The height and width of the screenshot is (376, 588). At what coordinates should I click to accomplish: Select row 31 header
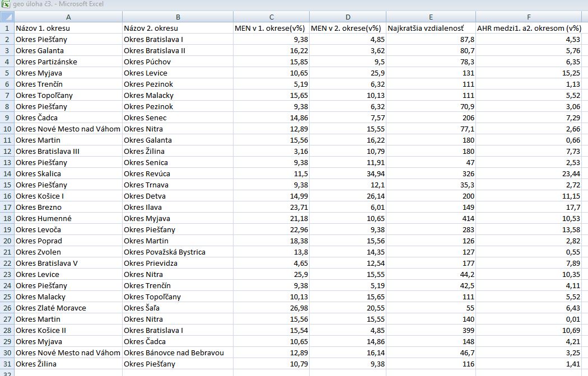click(x=7, y=364)
